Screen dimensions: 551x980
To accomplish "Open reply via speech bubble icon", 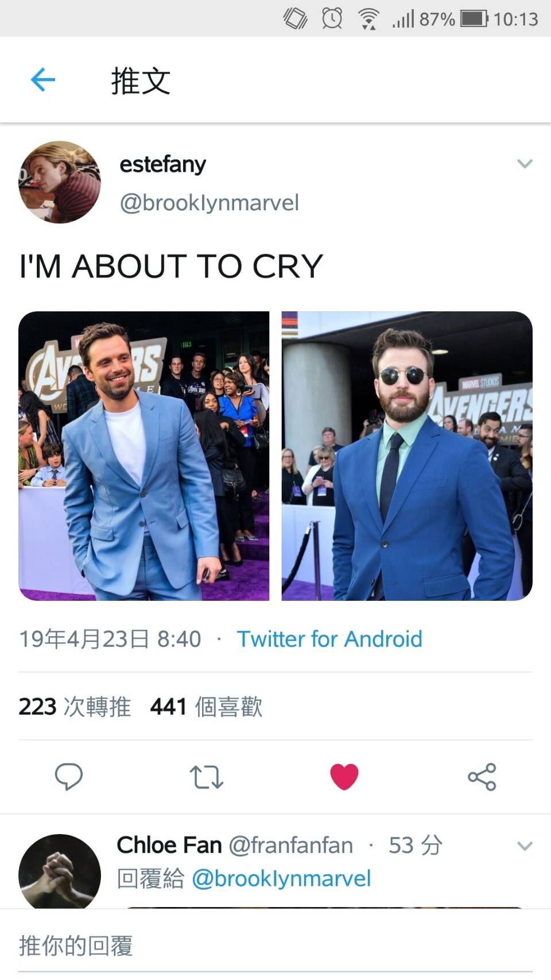I will click(x=68, y=777).
